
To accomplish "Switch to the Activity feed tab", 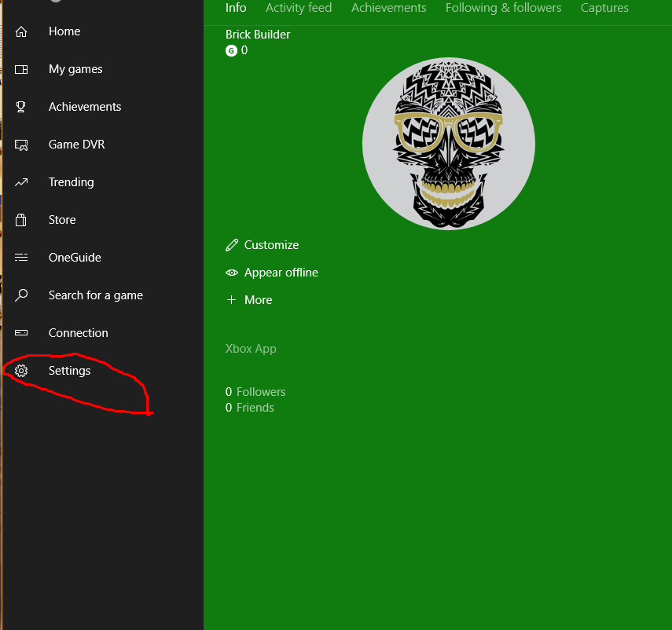I will (299, 8).
